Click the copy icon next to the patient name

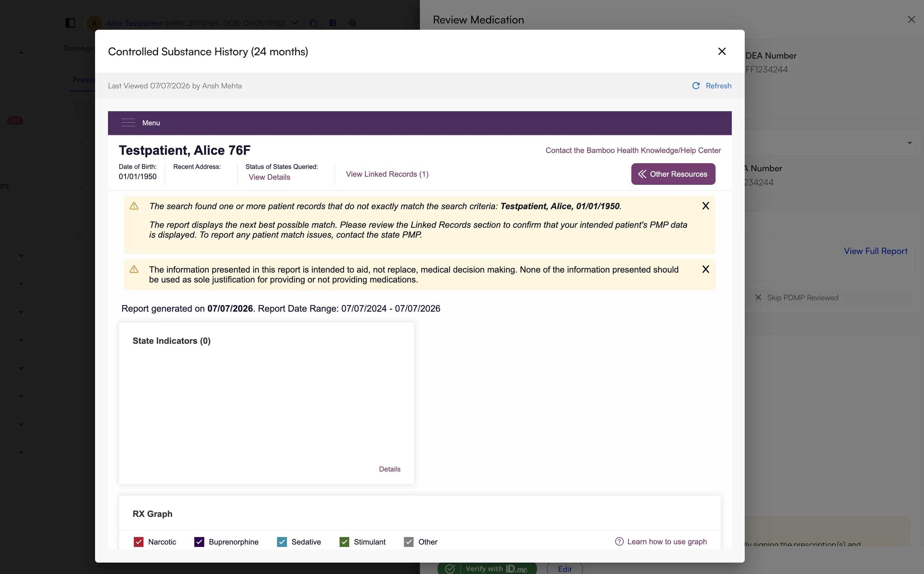point(313,23)
